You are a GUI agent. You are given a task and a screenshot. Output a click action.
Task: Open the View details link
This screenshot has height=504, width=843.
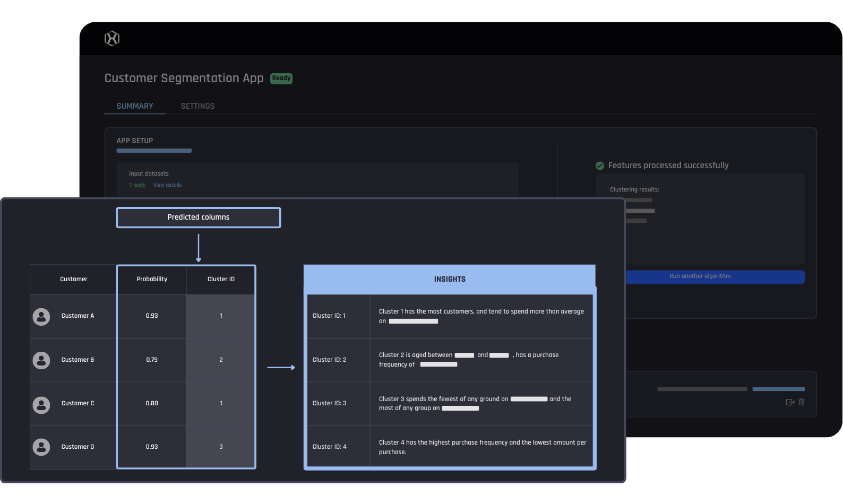click(x=167, y=185)
